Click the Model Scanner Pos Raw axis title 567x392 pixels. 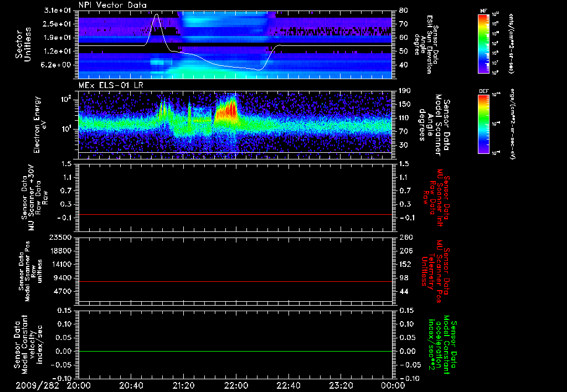pyautogui.click(x=30, y=271)
